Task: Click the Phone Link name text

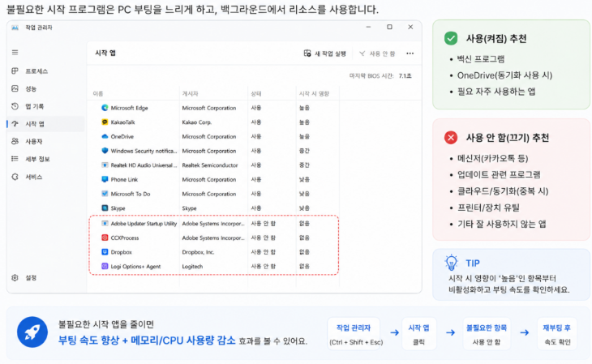Action: click(124, 180)
